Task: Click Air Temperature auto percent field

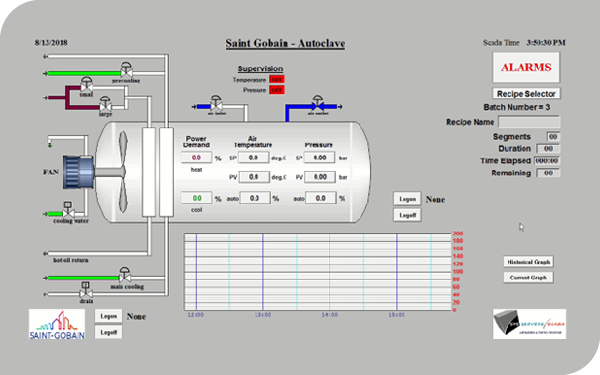Action: click(255, 198)
